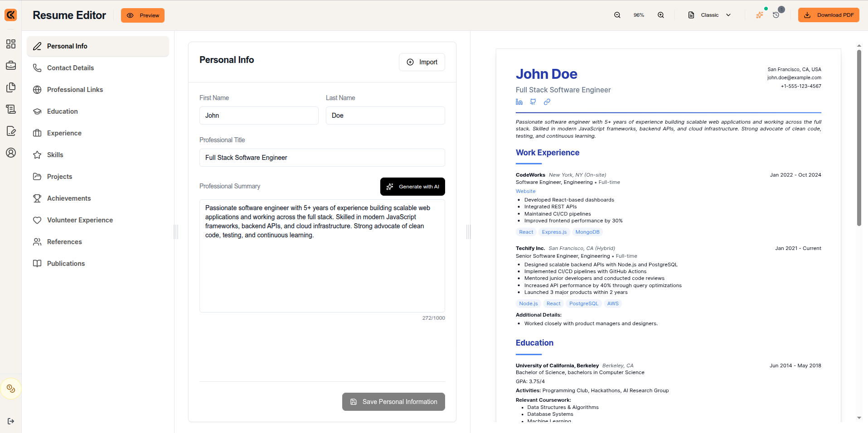
Task: Go to Projects section
Action: point(98,177)
